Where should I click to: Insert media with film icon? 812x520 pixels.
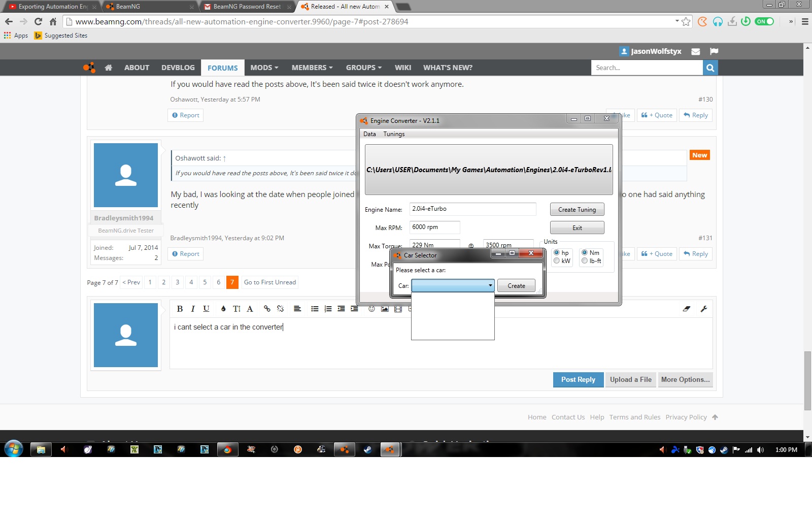point(398,309)
